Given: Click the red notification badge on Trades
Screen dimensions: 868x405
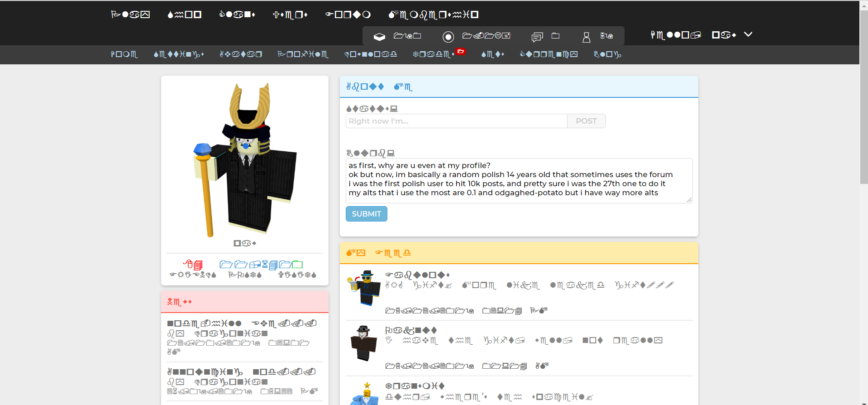Looking at the screenshot, I should (x=461, y=51).
